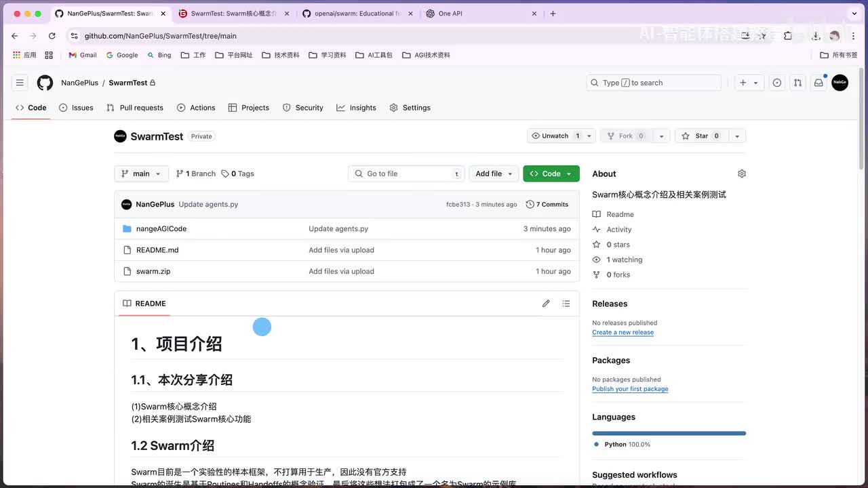Open the Gmail bookmark
The height and width of the screenshot is (488, 868).
coord(83,55)
